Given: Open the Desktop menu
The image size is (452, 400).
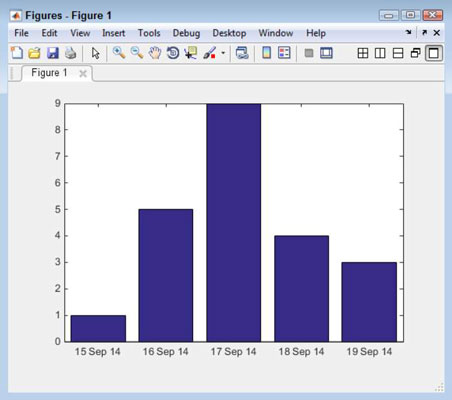Looking at the screenshot, I should point(229,33).
